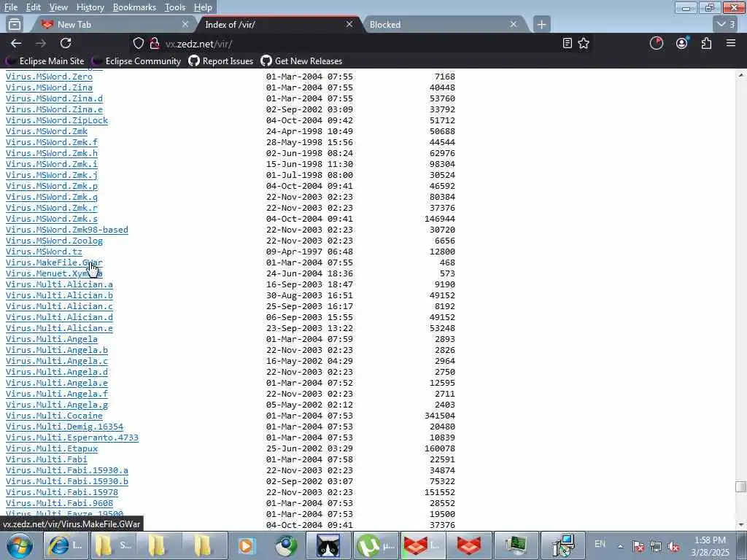Image resolution: width=747 pixels, height=560 pixels.
Task: Open the Virus.MSWord.Zero link
Action: coord(49,76)
